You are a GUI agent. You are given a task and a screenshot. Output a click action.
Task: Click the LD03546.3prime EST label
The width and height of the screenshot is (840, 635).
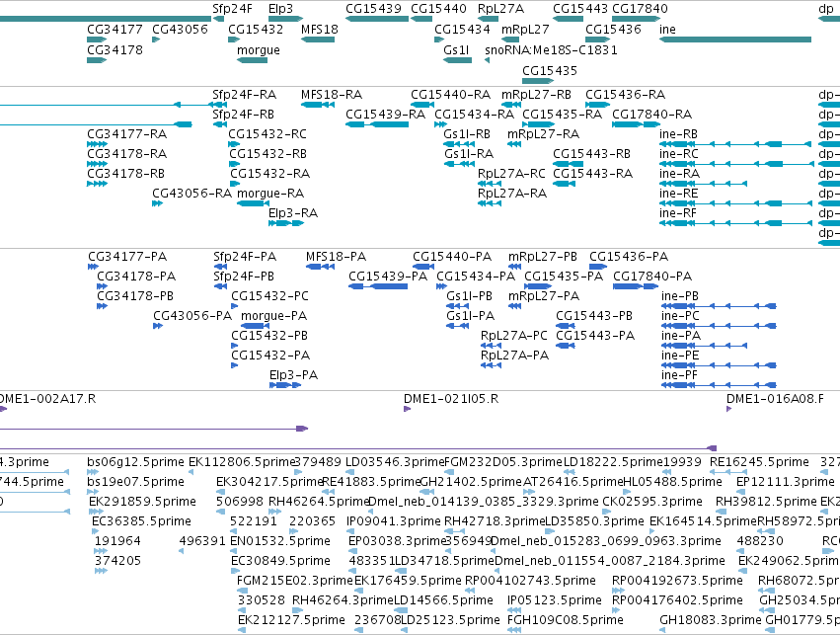(x=395, y=462)
